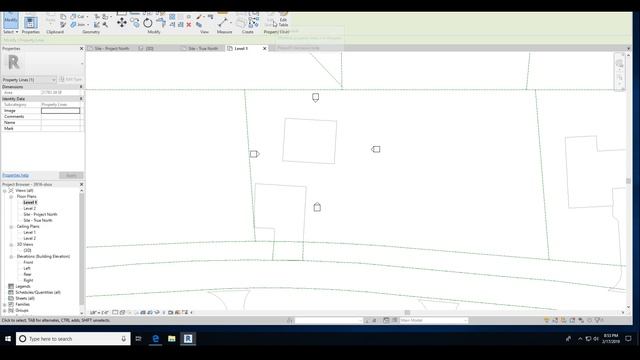The width and height of the screenshot is (640, 360).
Task: Click the Edit Table icon
Action: click(283, 20)
